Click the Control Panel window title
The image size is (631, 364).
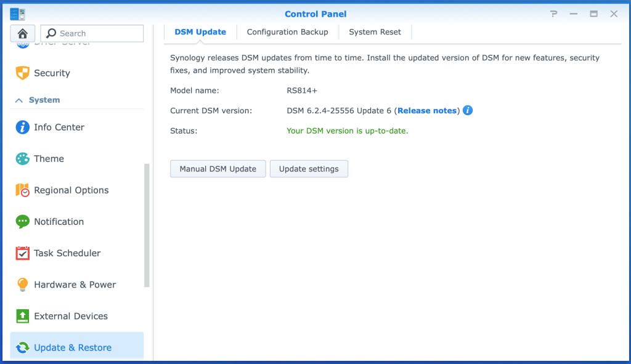pyautogui.click(x=315, y=14)
